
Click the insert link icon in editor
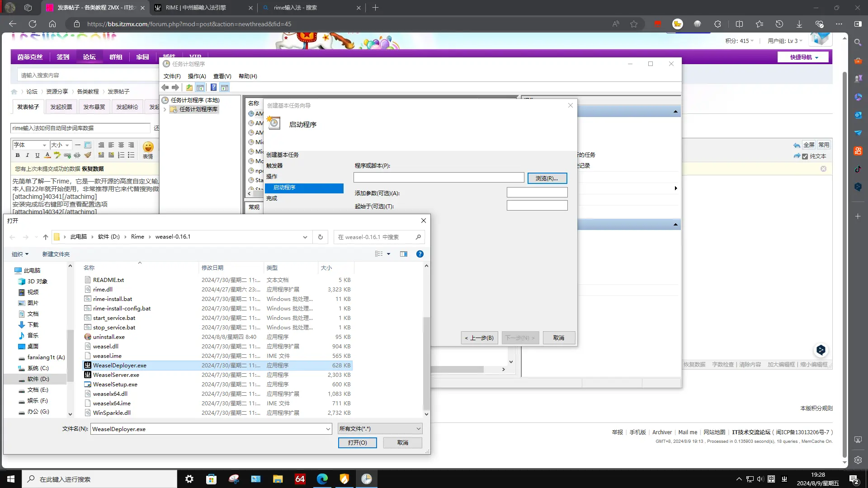[x=67, y=155]
